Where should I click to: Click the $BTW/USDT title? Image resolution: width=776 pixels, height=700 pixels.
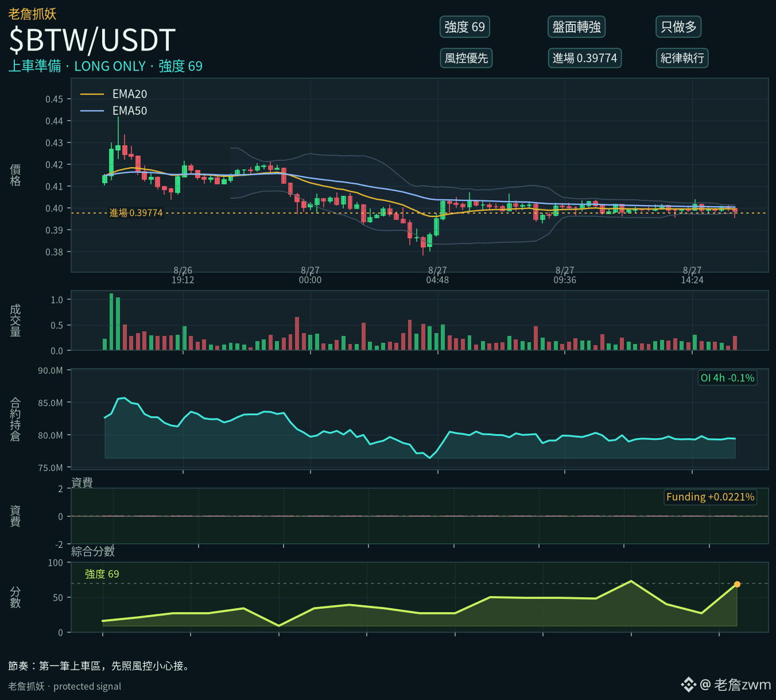click(x=92, y=40)
